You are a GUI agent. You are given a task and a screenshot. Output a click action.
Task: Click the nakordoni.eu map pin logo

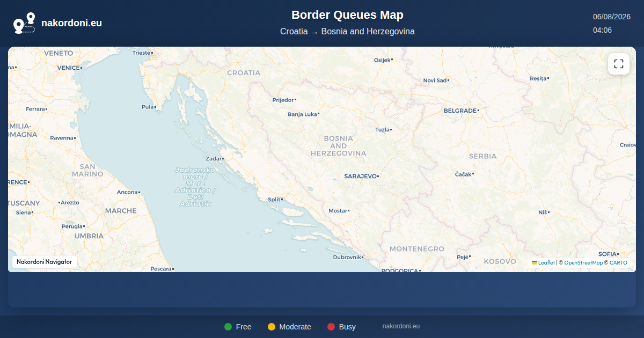point(24,23)
